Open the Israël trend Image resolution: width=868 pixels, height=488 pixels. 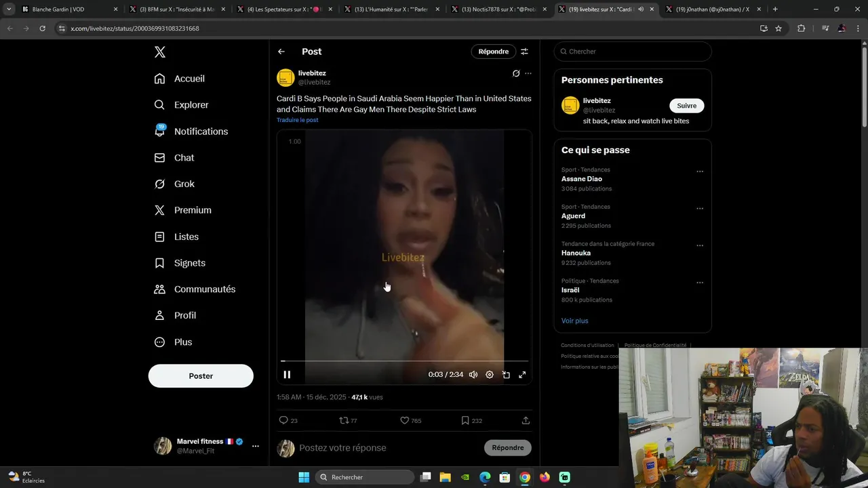[x=570, y=290]
